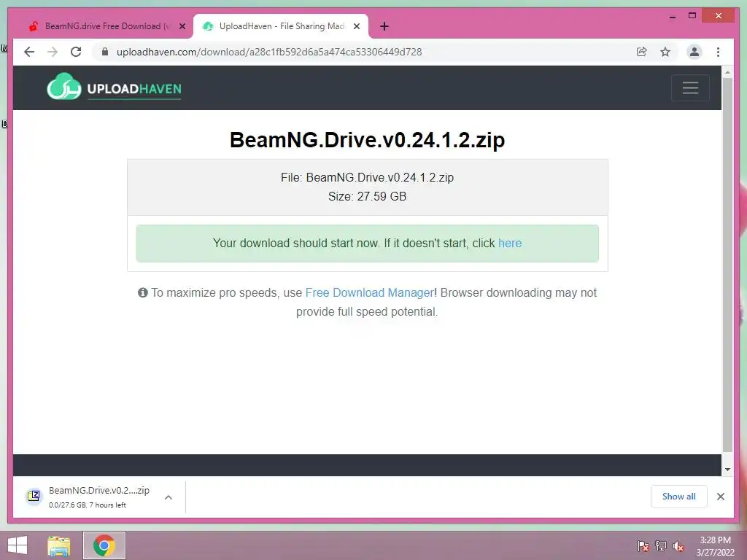Expand the hamburger navigation menu
The width and height of the screenshot is (747, 560).
(690, 87)
